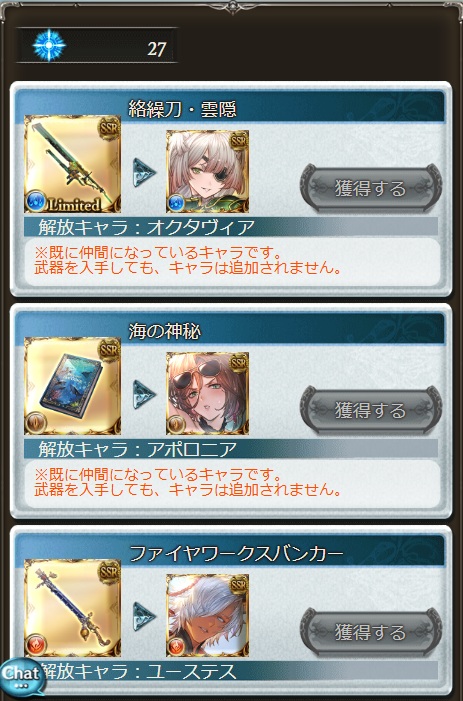Open the Chat bubble
The width and height of the screenshot is (463, 701).
point(21,676)
